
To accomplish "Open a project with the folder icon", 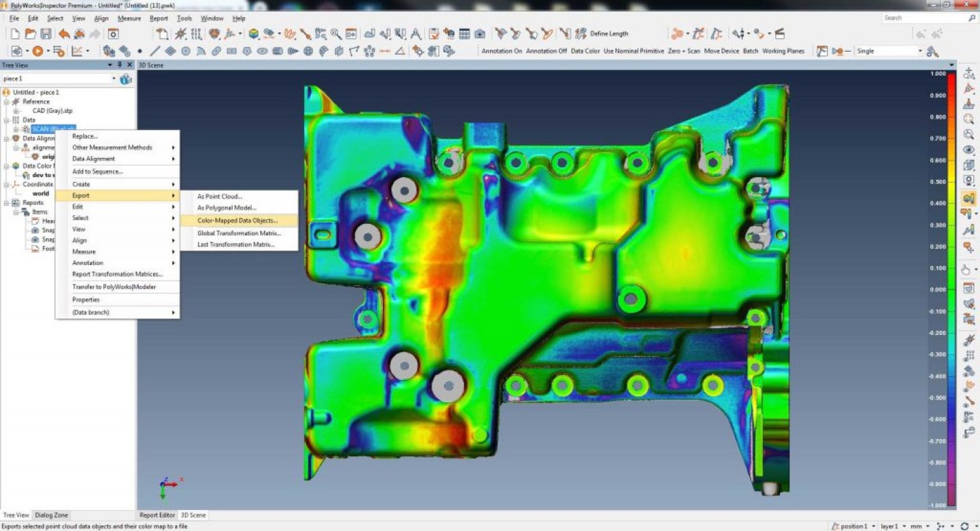I will tap(31, 33).
